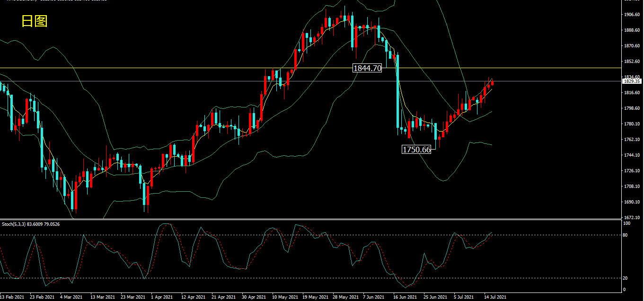Click the 28 May 2021 date label
Viewport: 644px width, 301px height.
(x=345, y=297)
